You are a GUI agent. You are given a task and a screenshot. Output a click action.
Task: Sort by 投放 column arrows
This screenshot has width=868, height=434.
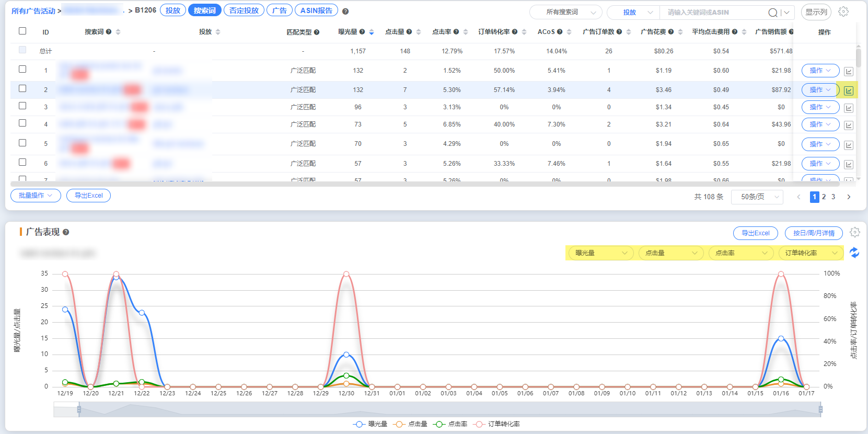(218, 32)
